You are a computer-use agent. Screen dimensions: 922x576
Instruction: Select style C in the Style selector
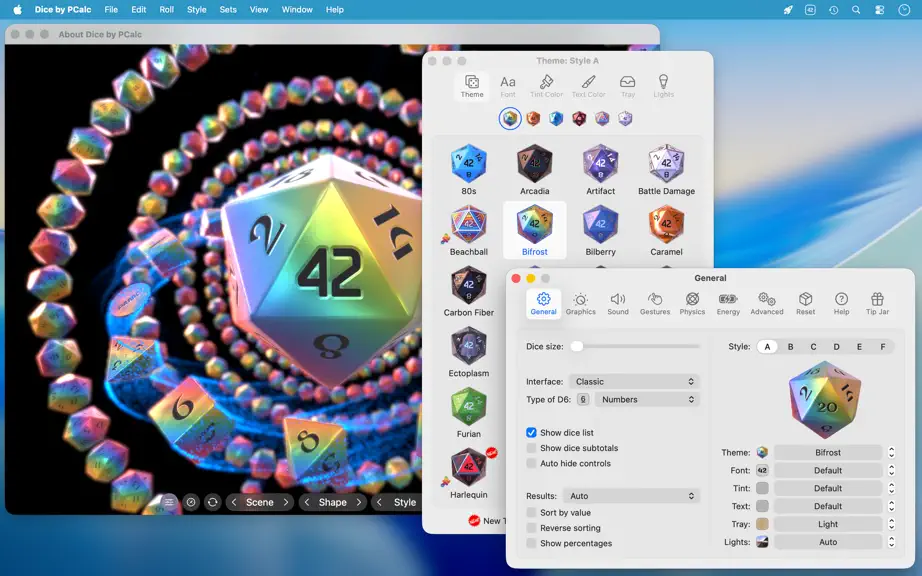813,347
